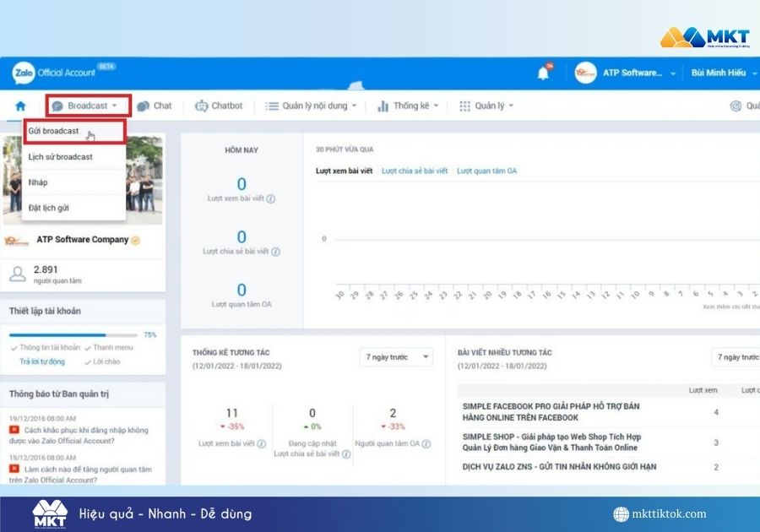Click the 2.891 người quan tâm count
The image size is (760, 532).
point(57,274)
